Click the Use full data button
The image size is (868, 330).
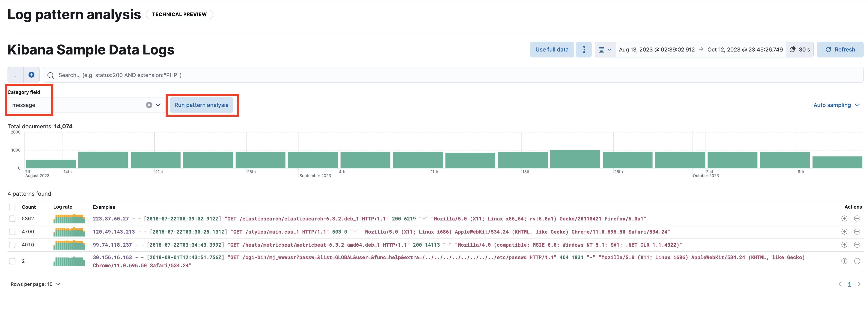coord(552,50)
